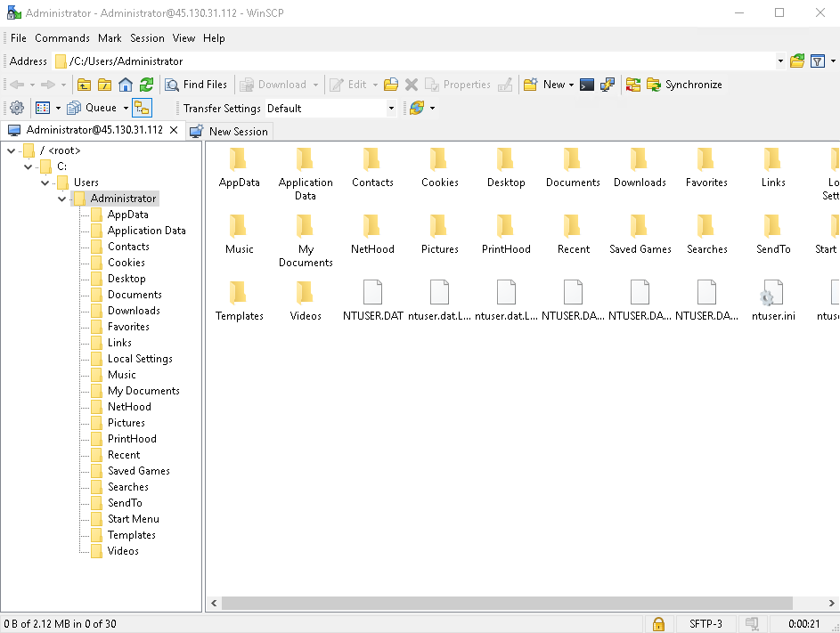Screen dimensions: 840x633
Task: Refresh the remote directory listing
Action: click(x=146, y=85)
